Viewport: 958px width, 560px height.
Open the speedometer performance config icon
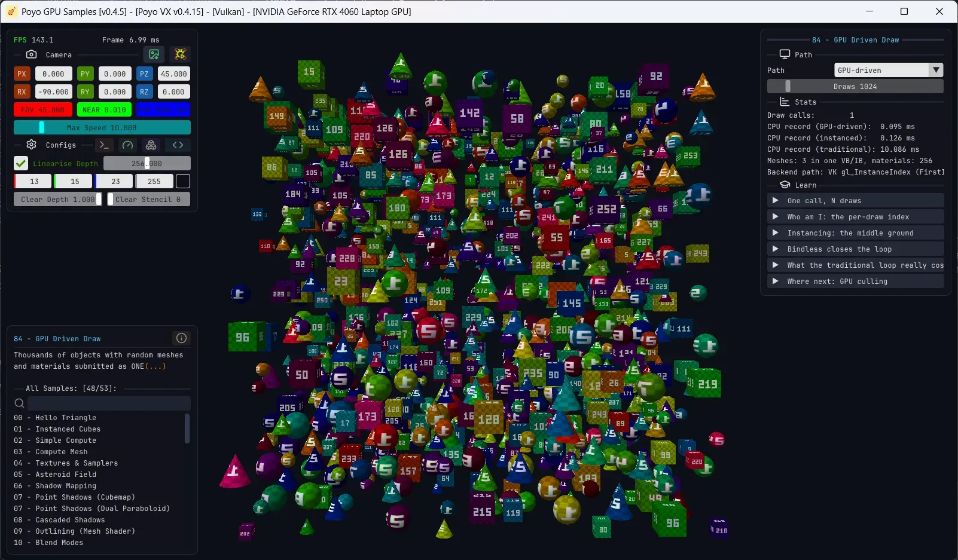tap(127, 145)
